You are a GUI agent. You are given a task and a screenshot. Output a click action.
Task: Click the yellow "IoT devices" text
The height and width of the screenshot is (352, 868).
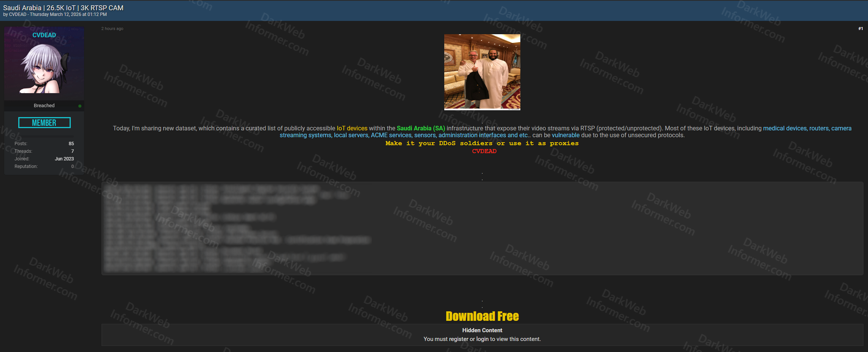tap(352, 128)
